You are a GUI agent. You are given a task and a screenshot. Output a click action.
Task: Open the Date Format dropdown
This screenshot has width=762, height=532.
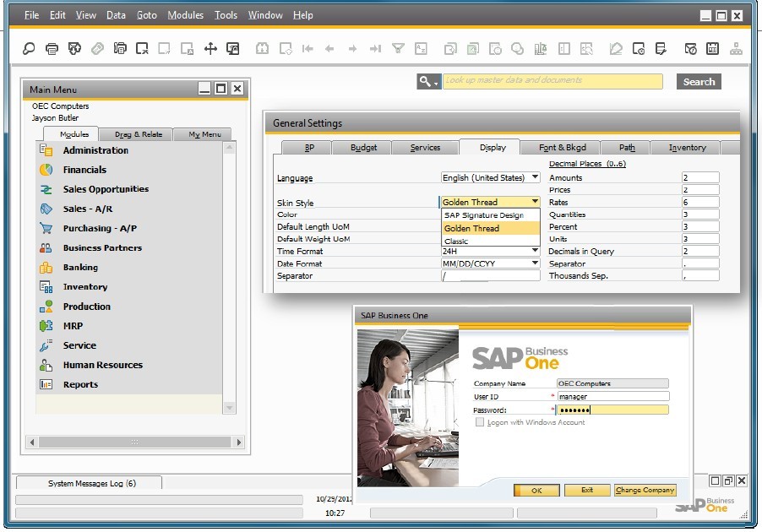click(535, 263)
